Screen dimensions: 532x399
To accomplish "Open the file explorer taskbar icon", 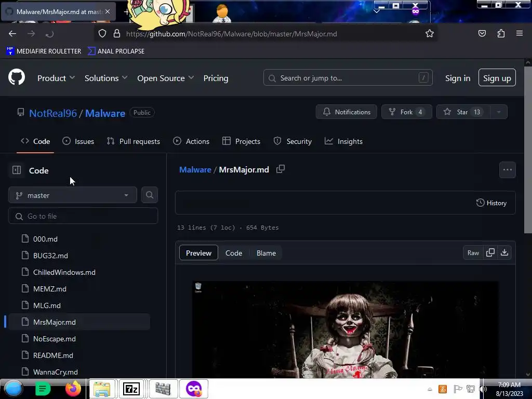I will (102, 389).
